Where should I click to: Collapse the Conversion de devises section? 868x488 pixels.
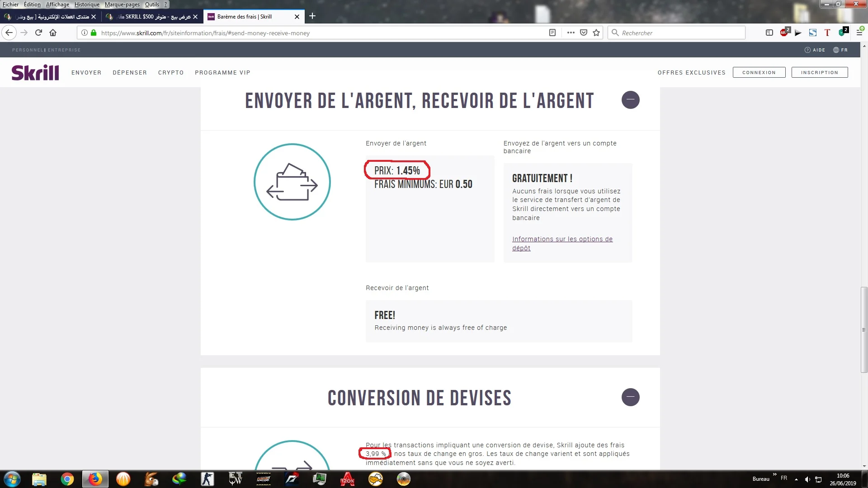tap(630, 397)
